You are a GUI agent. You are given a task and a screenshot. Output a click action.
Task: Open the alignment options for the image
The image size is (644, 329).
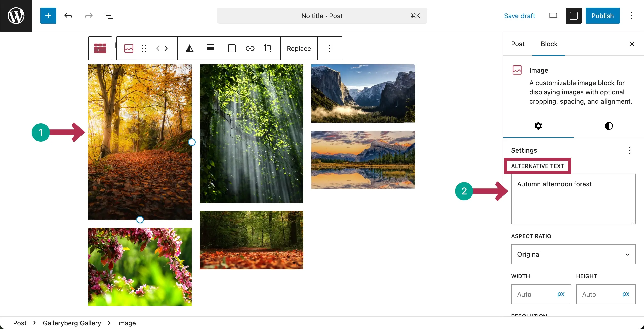coord(211,48)
